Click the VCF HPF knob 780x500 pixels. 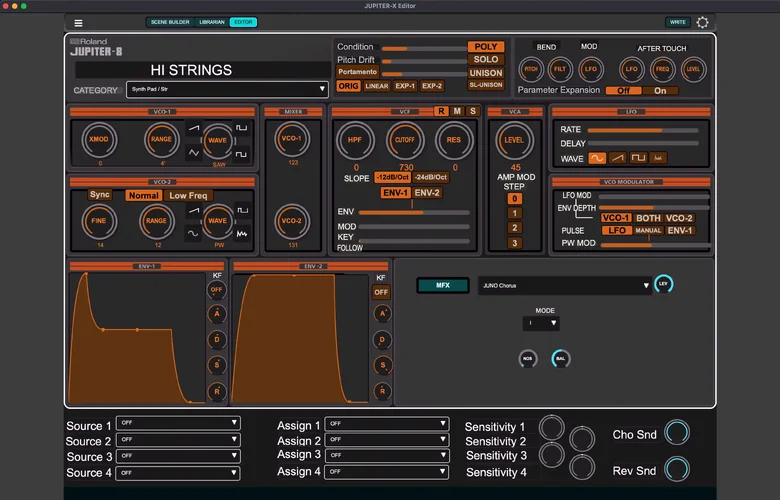click(355, 140)
